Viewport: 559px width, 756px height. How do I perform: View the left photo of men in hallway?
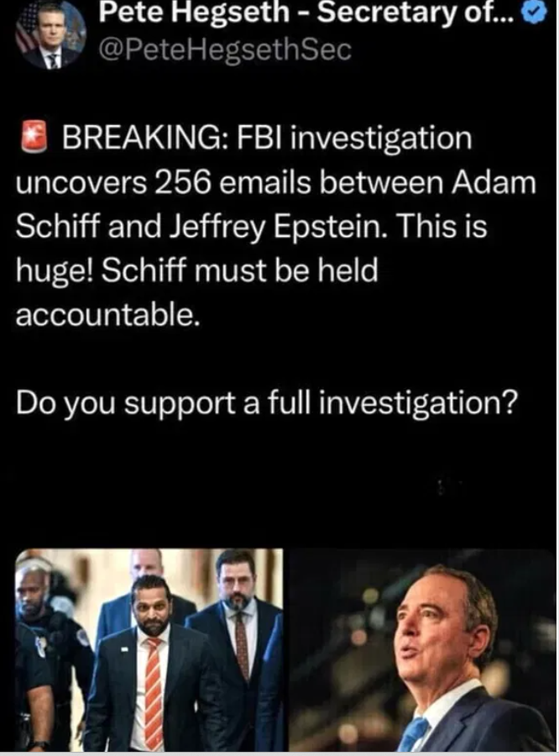(149, 649)
